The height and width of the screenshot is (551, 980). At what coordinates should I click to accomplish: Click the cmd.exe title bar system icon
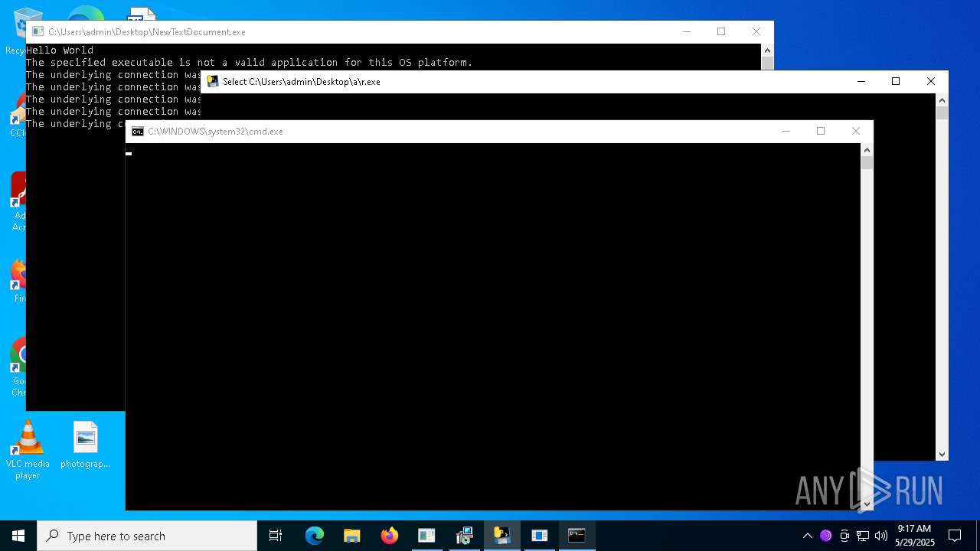coord(138,132)
